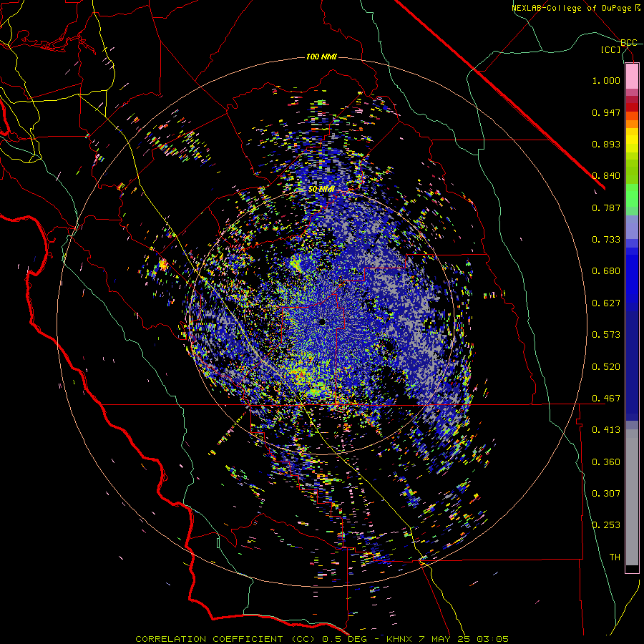
Task: Click the 7 MAY 25 date in the caption
Action: (444, 639)
